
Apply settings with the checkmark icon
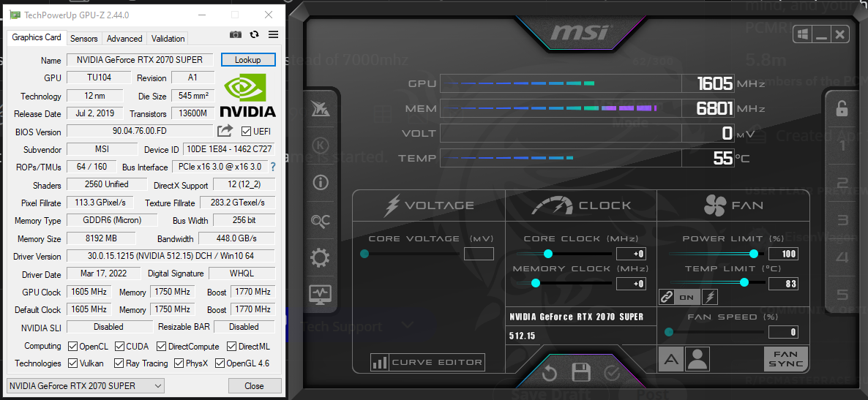point(612,374)
